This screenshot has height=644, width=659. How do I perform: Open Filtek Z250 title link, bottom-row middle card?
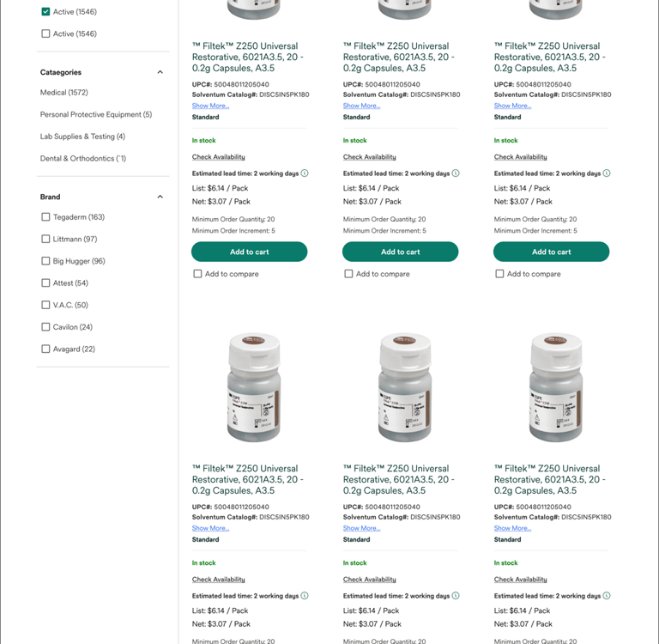coord(398,479)
